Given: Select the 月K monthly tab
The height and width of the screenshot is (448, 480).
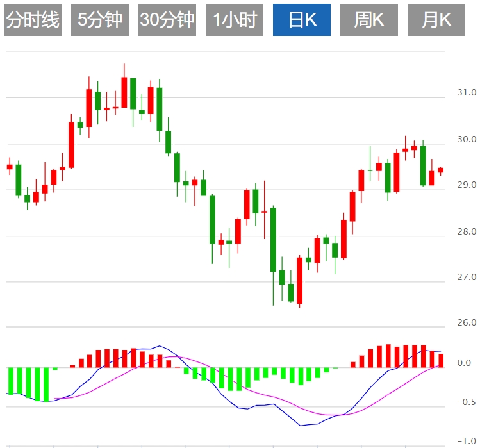Looking at the screenshot, I should point(436,20).
